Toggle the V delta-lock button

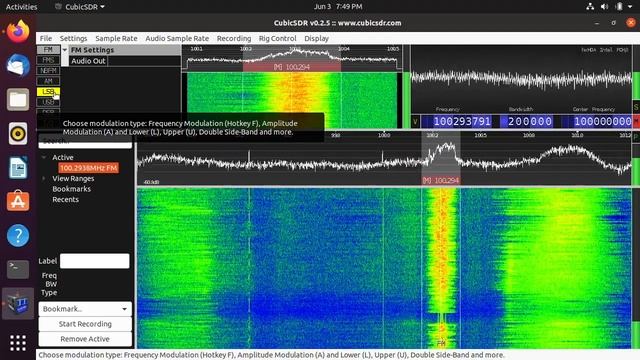coord(415,121)
